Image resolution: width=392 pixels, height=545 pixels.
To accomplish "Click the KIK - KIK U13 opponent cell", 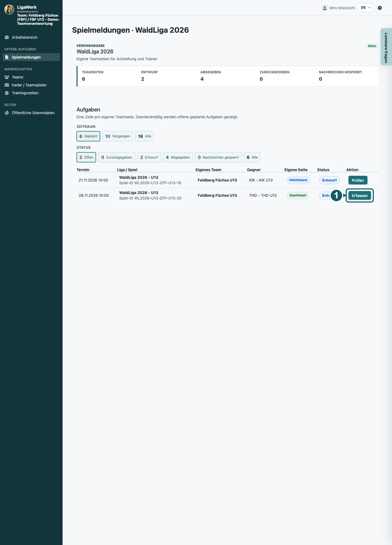I will pyautogui.click(x=261, y=180).
